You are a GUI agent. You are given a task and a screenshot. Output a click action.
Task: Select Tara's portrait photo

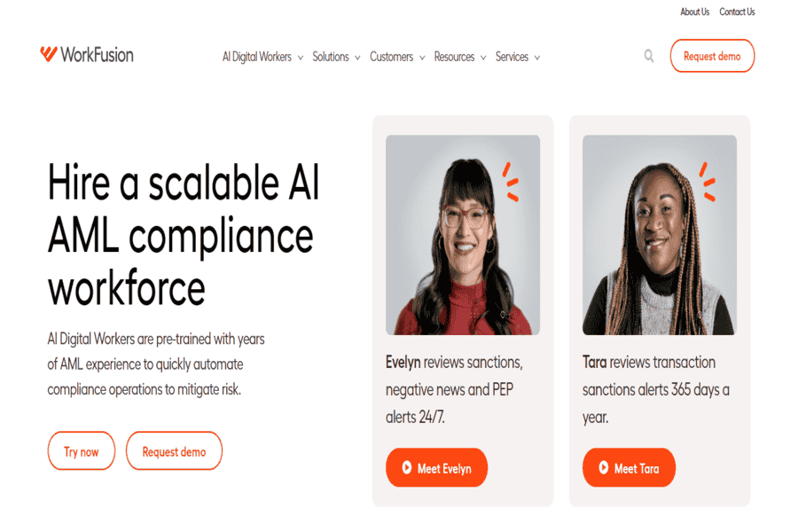click(x=660, y=235)
